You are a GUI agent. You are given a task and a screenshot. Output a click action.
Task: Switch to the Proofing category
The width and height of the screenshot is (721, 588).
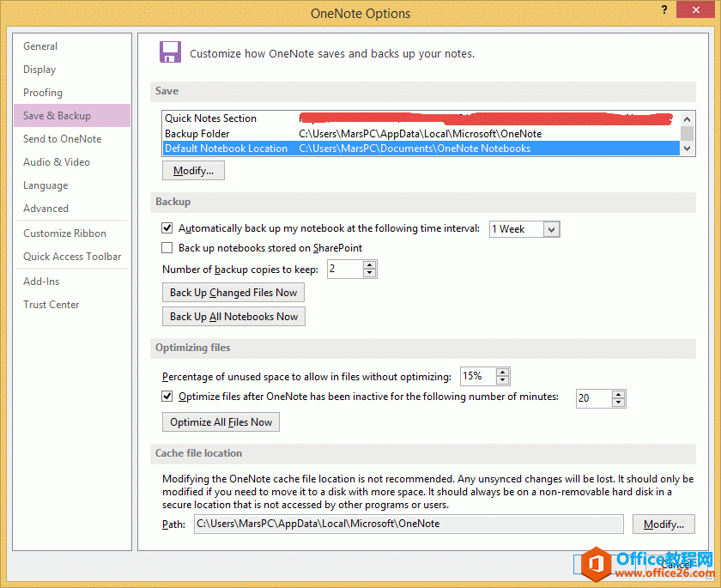point(43,93)
